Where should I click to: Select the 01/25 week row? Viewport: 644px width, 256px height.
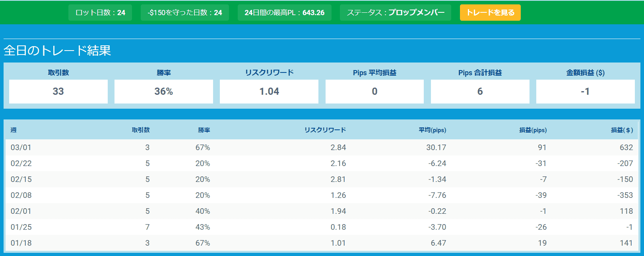click(322, 227)
